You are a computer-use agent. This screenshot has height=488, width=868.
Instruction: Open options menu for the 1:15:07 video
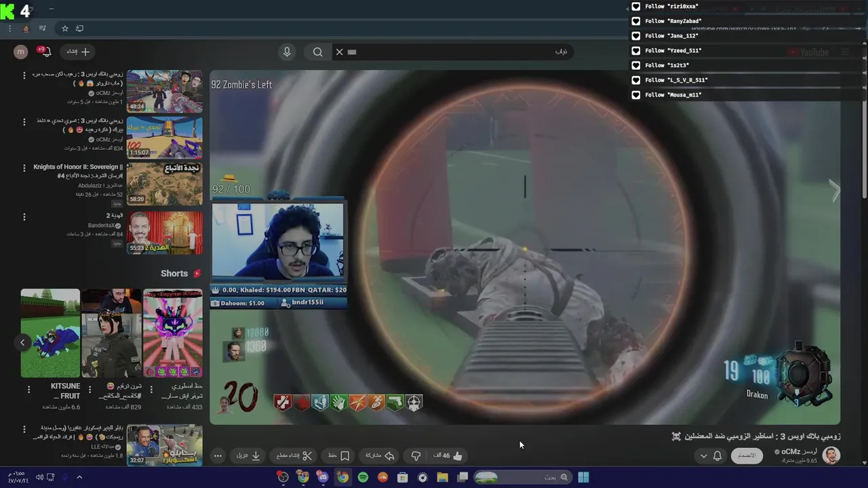pyautogui.click(x=24, y=122)
